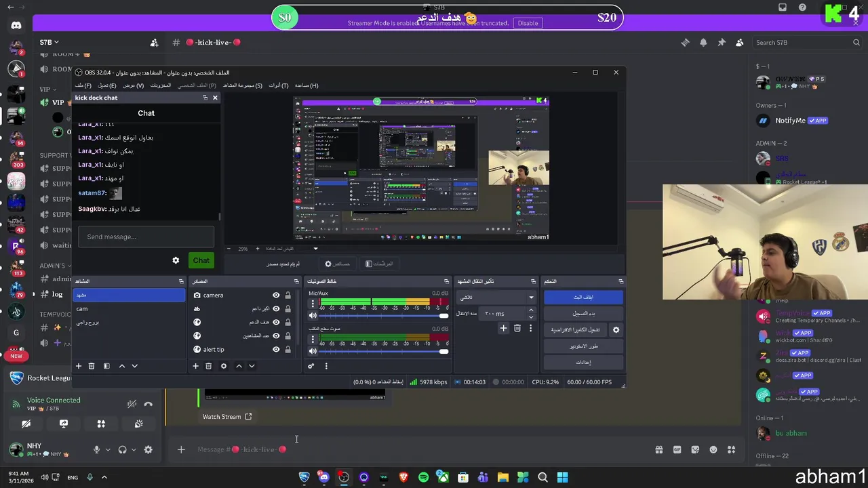Click the start recording button
Screen dimensions: 868x488
[x=583, y=313]
